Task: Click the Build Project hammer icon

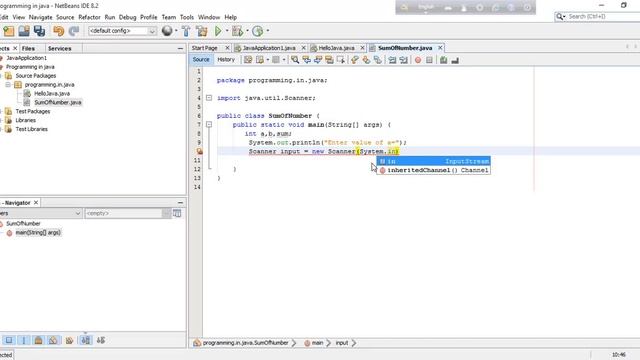Action: [186, 31]
